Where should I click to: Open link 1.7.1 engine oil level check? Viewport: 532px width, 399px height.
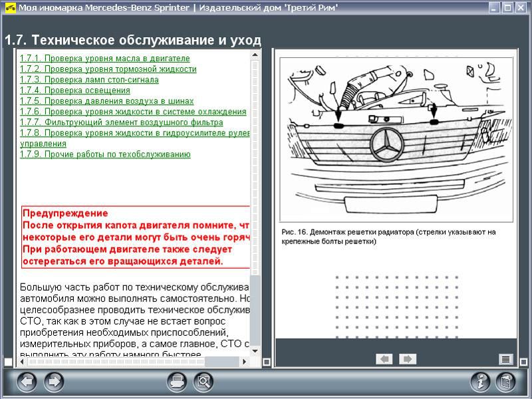(104, 59)
